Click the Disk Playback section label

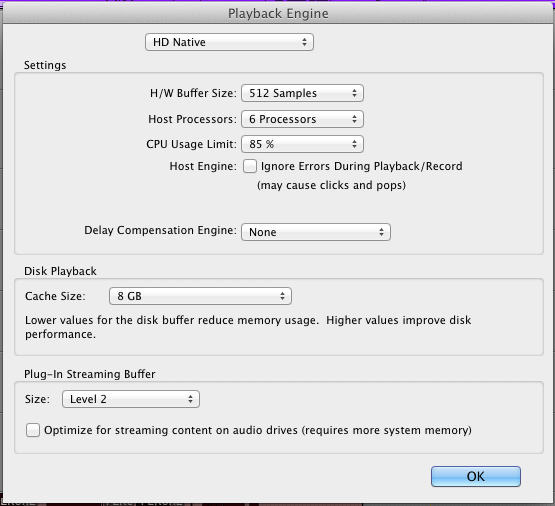point(60,271)
